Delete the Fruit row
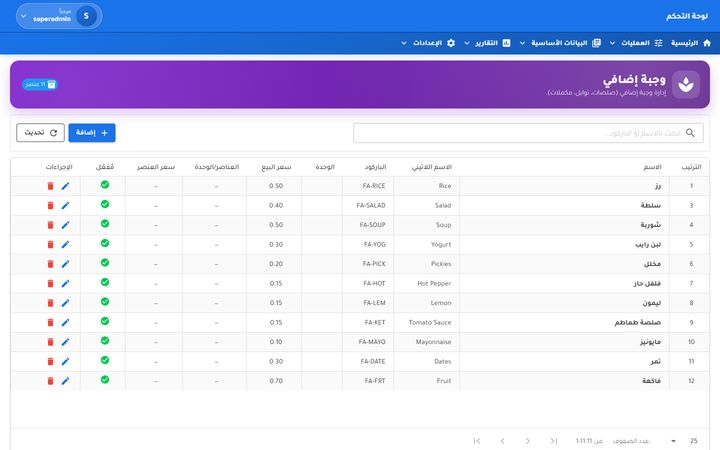 click(x=51, y=381)
